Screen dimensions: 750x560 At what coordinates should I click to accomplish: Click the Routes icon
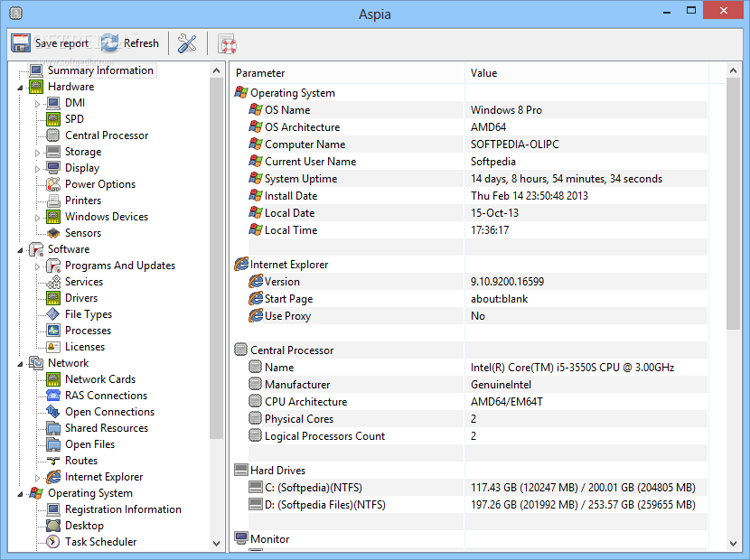click(53, 461)
